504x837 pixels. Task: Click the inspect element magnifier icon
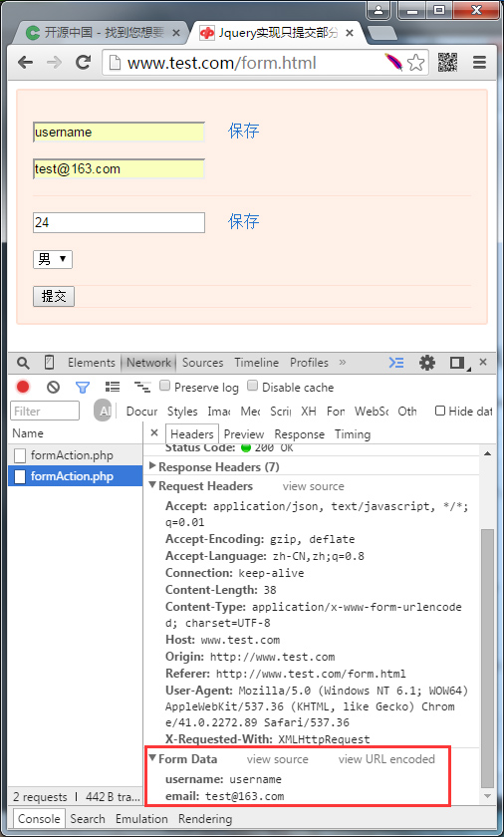pyautogui.click(x=23, y=363)
